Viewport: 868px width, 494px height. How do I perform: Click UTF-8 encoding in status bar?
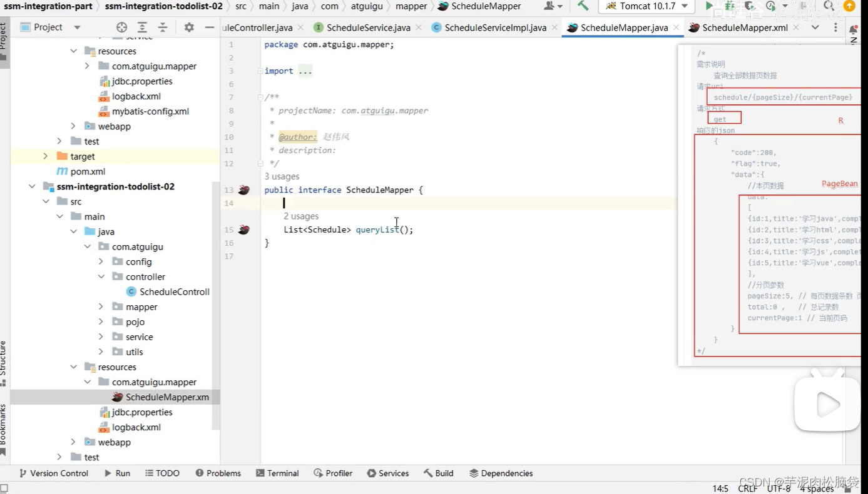[x=779, y=488]
